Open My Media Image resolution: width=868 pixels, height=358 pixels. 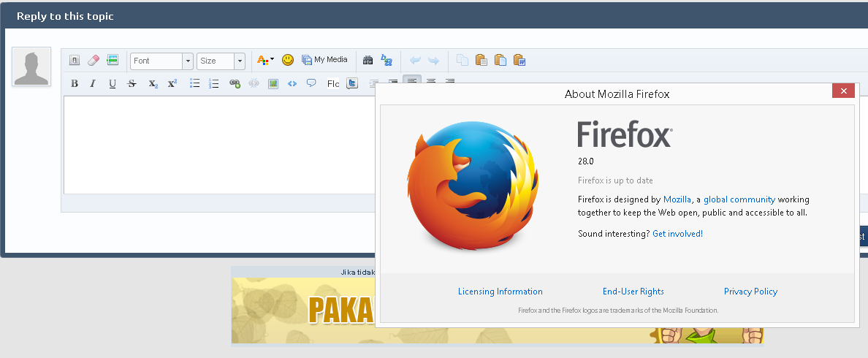[x=324, y=60]
